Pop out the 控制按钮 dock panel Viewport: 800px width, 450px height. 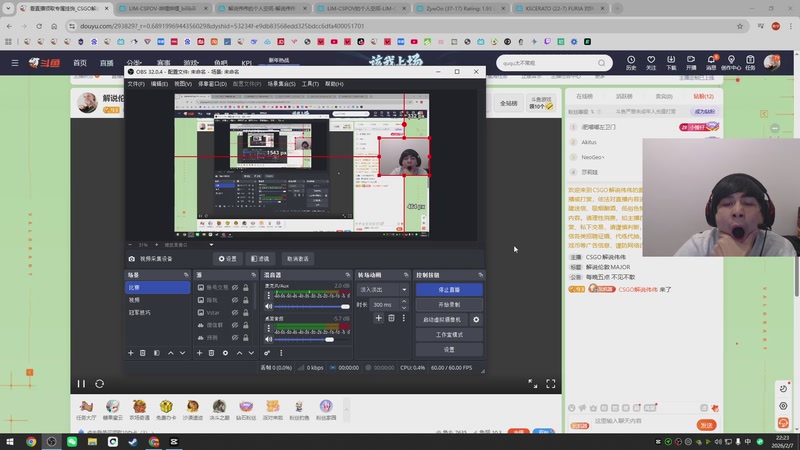coord(480,275)
